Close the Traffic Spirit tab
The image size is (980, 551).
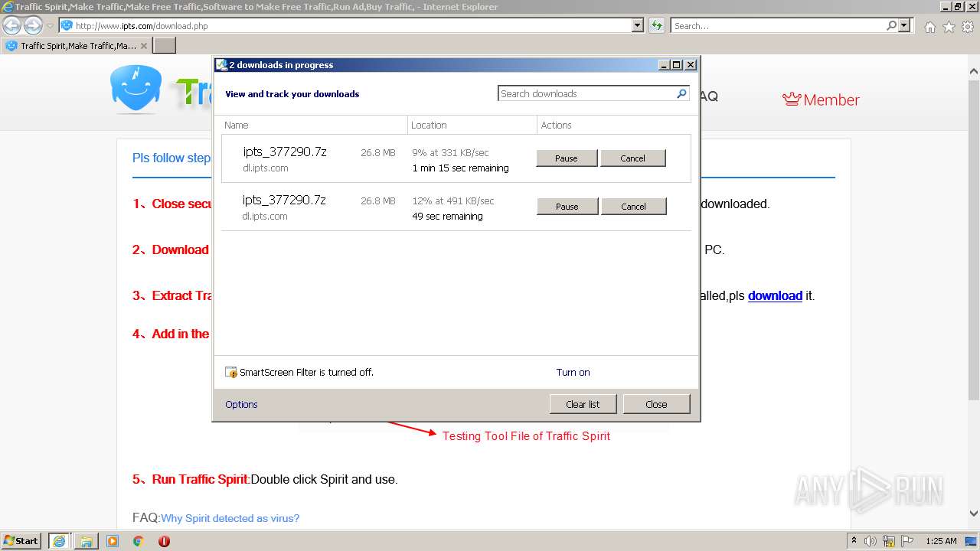[144, 46]
